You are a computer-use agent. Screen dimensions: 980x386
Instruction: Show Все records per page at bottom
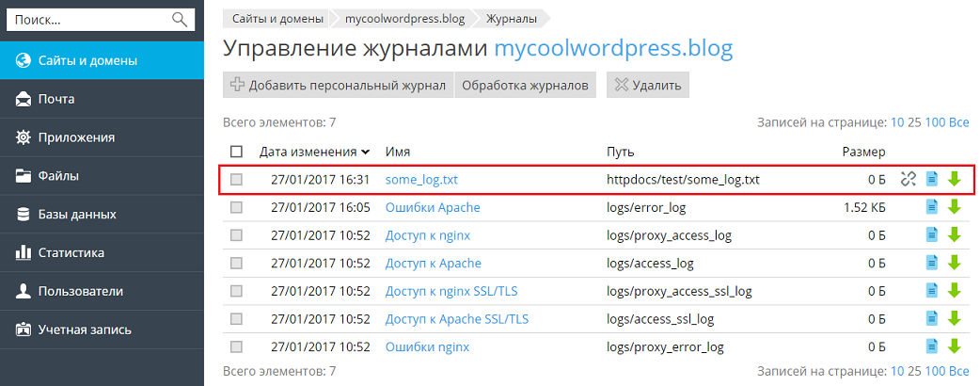(958, 371)
